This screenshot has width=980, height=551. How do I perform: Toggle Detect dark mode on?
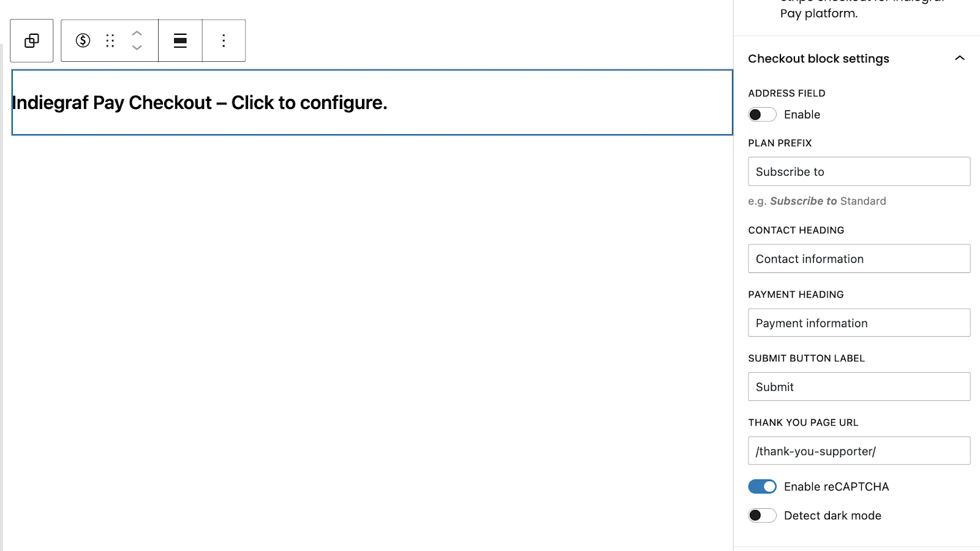pyautogui.click(x=762, y=515)
